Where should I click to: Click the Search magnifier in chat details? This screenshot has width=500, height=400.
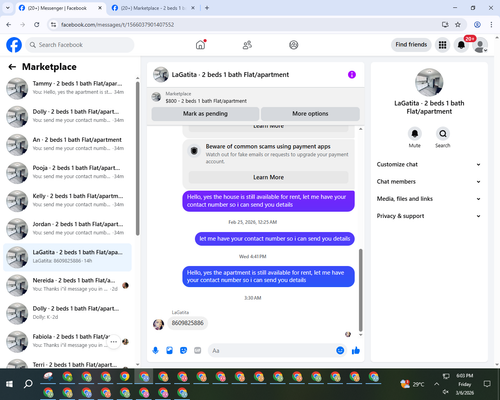[443, 134]
